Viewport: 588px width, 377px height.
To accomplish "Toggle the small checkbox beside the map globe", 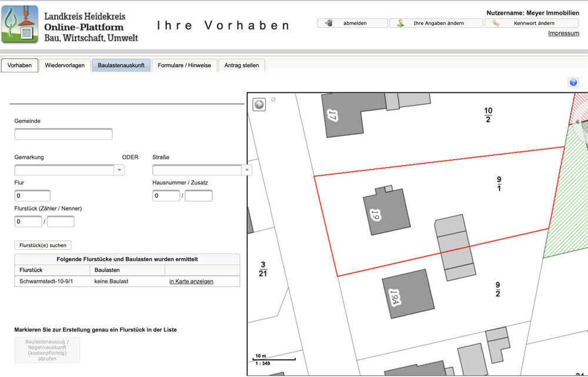I will 273,99.
